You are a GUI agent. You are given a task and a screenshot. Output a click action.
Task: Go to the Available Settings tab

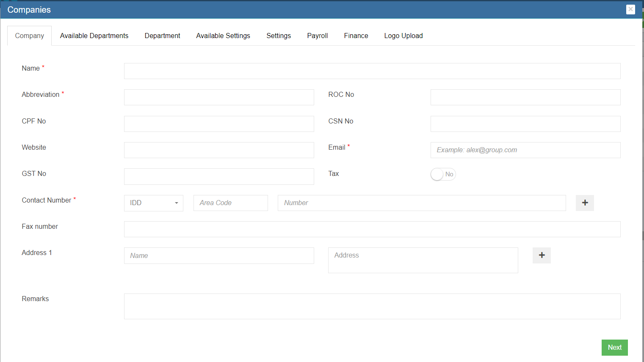coord(223,36)
